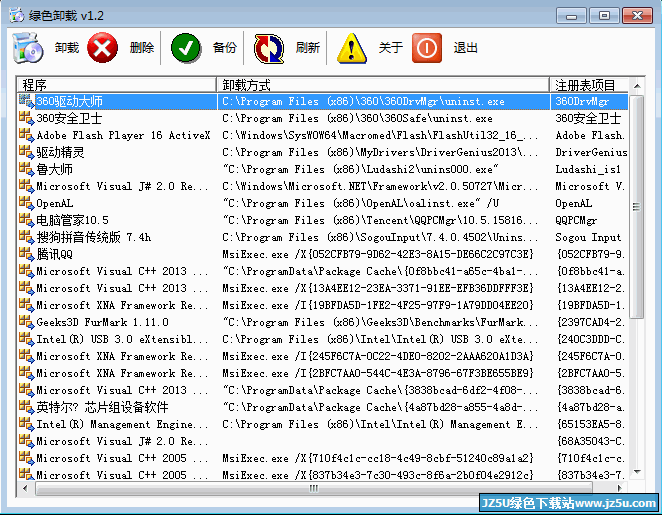Click the 刷新 toolbar label
Viewport: 662px width, 515px height.
(x=308, y=48)
